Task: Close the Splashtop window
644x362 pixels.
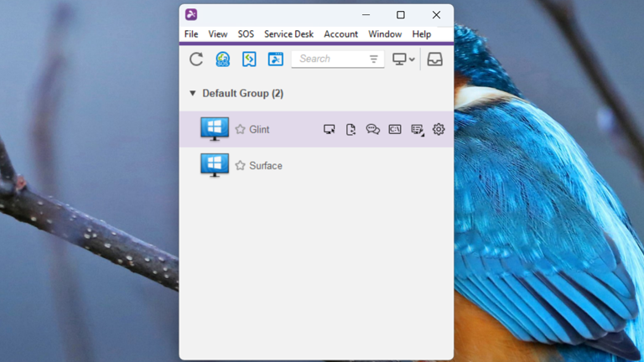Action: (x=436, y=15)
